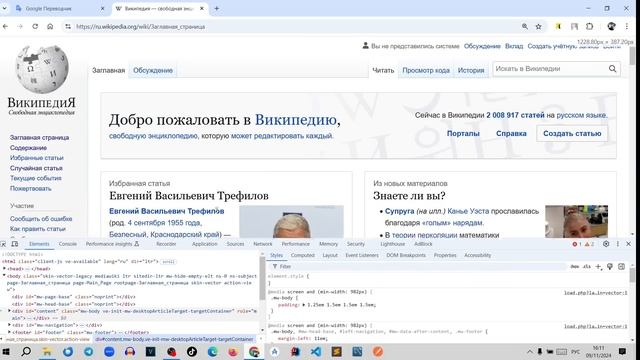Reload the page with browser refresh icon

pos(35,27)
